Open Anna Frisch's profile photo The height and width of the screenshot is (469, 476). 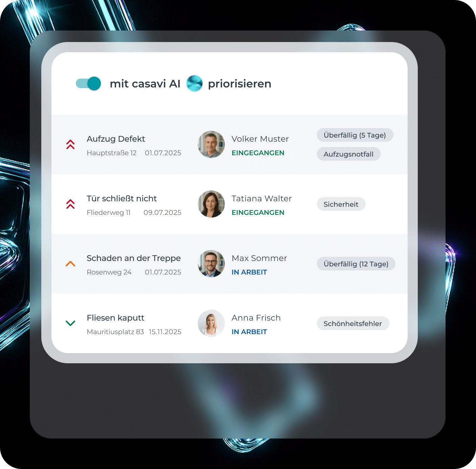pyautogui.click(x=211, y=323)
